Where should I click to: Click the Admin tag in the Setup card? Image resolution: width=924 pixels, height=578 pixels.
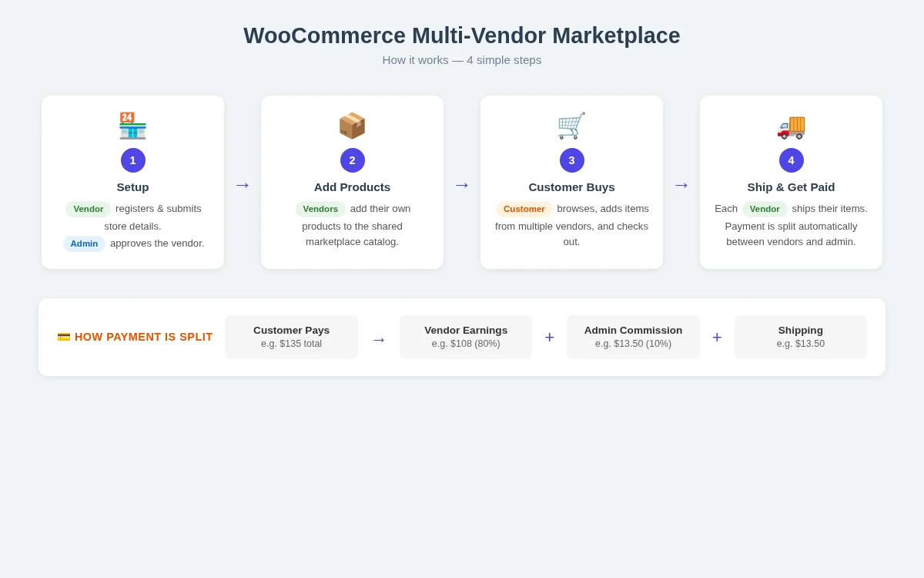coord(85,244)
